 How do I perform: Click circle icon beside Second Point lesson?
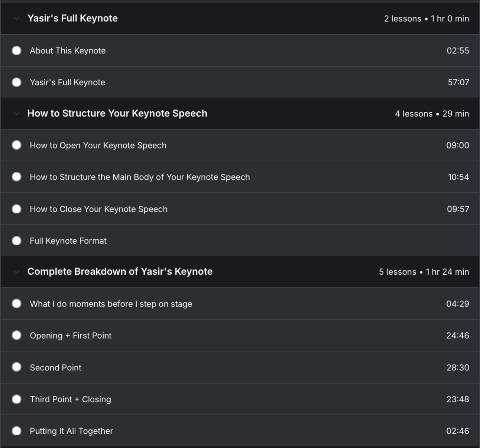click(17, 367)
